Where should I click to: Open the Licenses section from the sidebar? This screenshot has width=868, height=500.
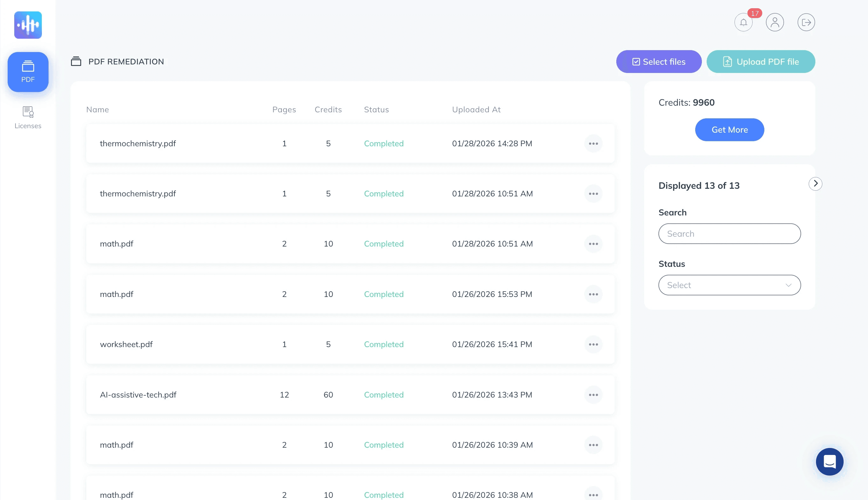tap(28, 117)
